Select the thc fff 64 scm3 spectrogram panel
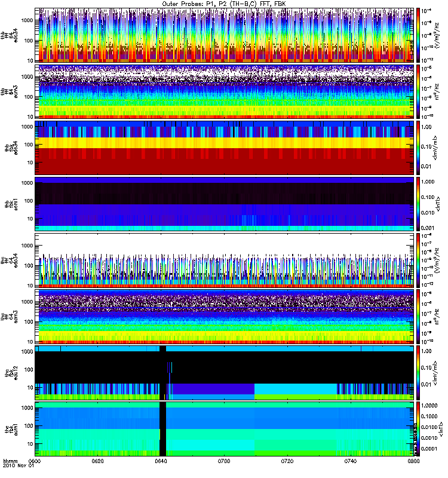This screenshot has width=448, height=478. [x=225, y=317]
